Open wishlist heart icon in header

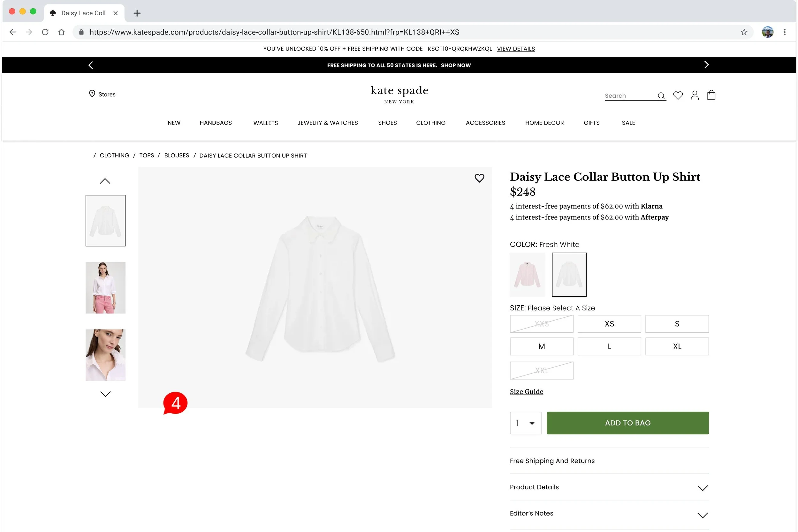pyautogui.click(x=678, y=95)
